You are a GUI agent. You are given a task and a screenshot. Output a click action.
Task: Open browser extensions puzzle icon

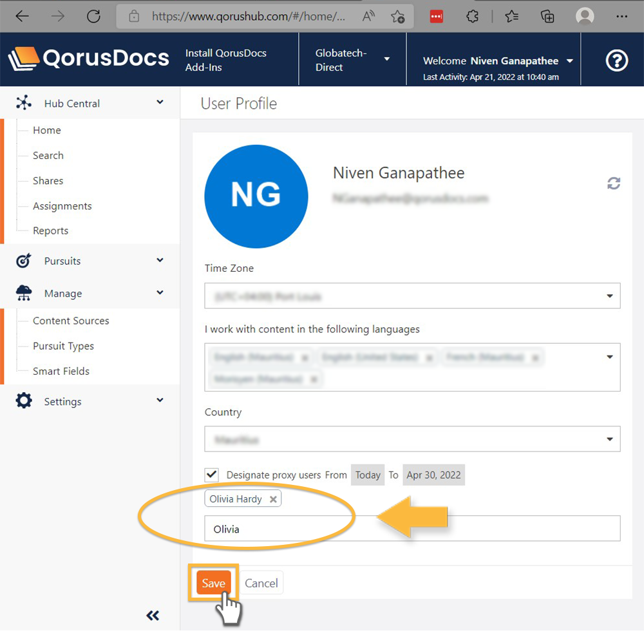pos(473,16)
